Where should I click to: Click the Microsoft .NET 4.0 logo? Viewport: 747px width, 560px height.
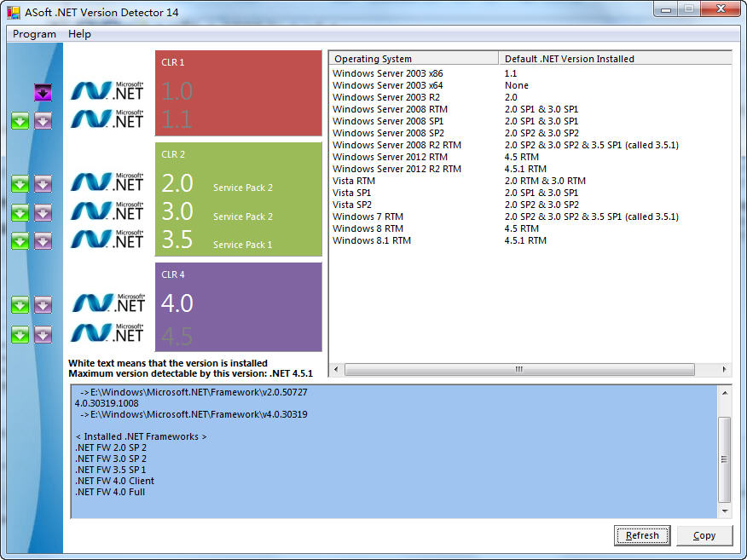[x=107, y=303]
